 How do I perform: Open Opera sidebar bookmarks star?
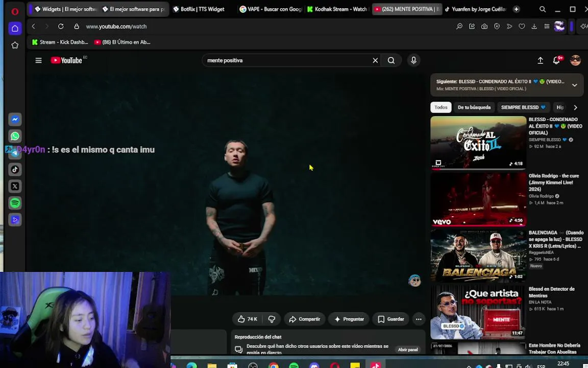point(15,45)
